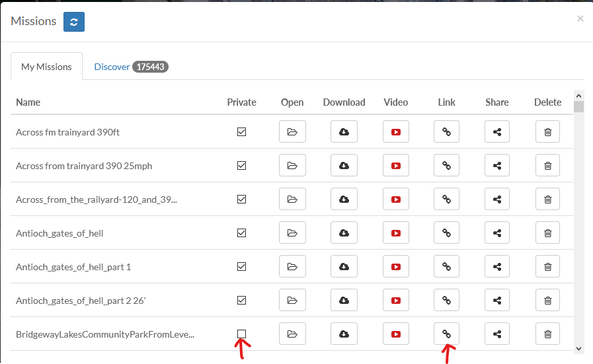Viewport: 593px width, 364px height.
Task: Download Across_from_the_railyard-120 mission
Action: pyautogui.click(x=344, y=199)
